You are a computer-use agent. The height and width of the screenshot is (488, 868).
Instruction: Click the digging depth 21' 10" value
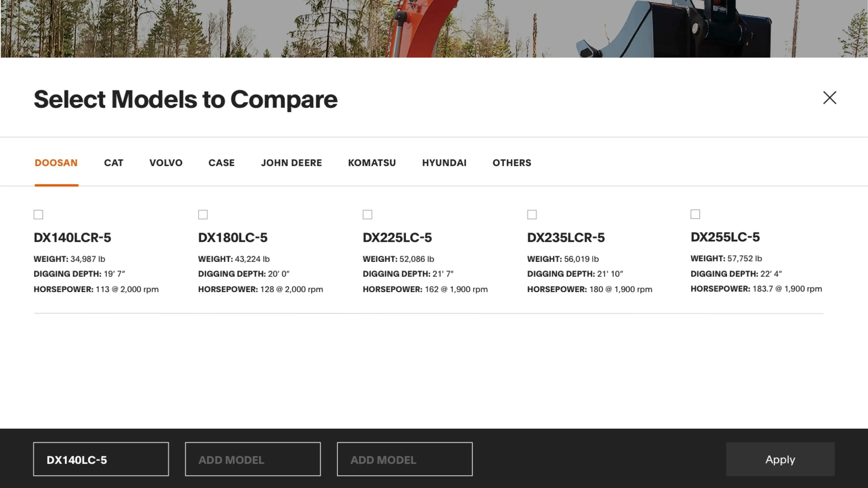tap(610, 274)
